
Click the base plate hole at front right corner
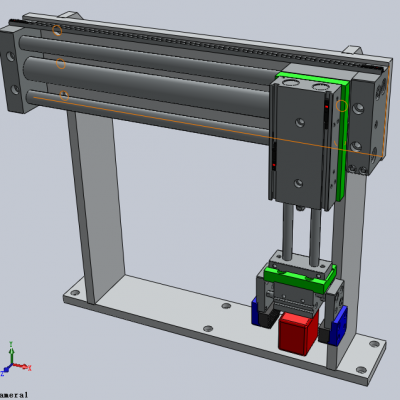tap(361, 370)
